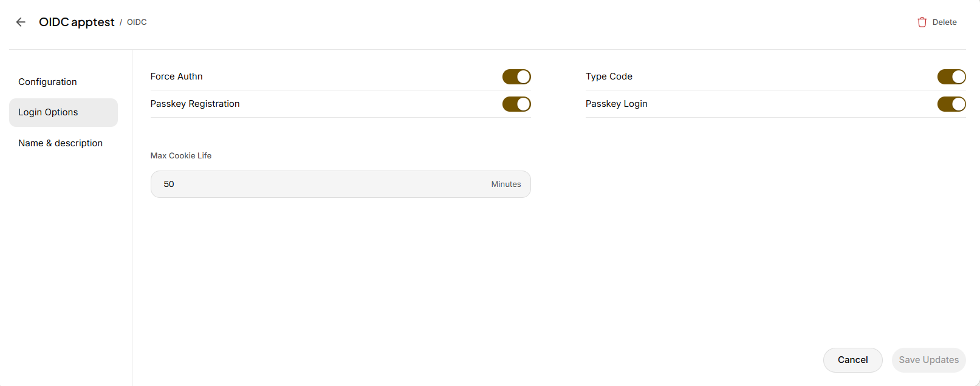980x386 pixels.
Task: Click the OIDC breadcrumb type label
Action: 137,22
